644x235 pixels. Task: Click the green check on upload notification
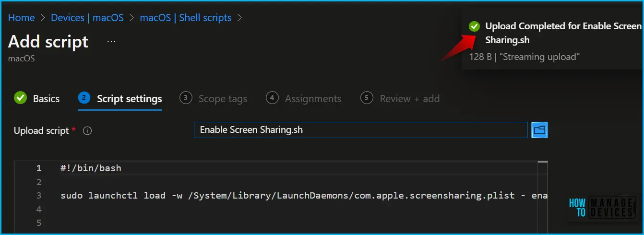(474, 26)
